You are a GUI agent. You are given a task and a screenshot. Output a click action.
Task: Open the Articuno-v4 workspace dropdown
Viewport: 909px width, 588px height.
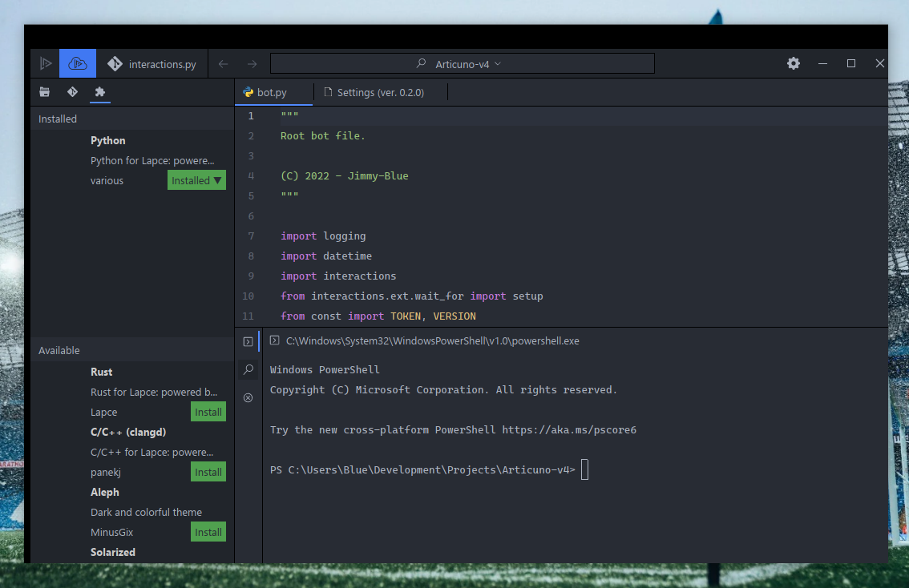tap(462, 63)
